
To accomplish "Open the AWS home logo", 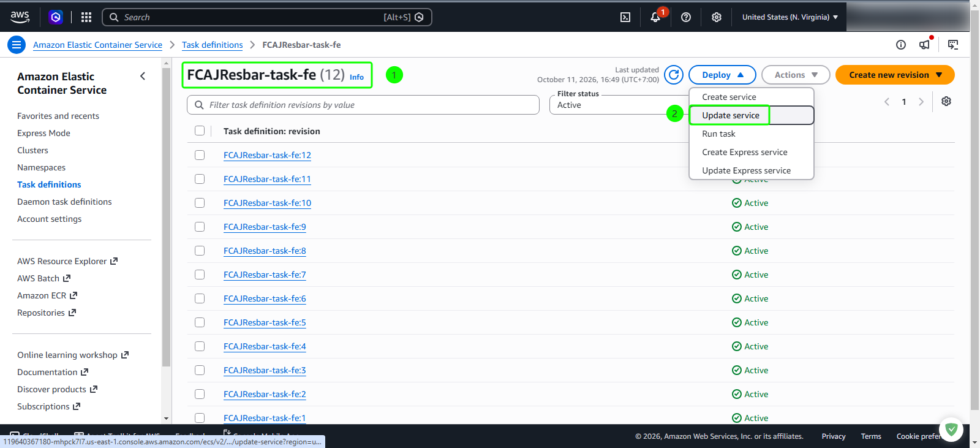I will tap(20, 17).
